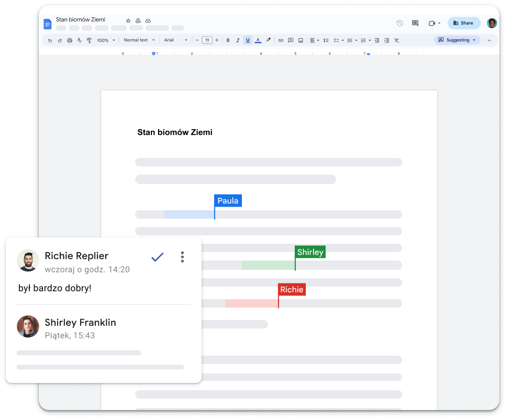
Task: Increase the font size
Action: coord(217,40)
